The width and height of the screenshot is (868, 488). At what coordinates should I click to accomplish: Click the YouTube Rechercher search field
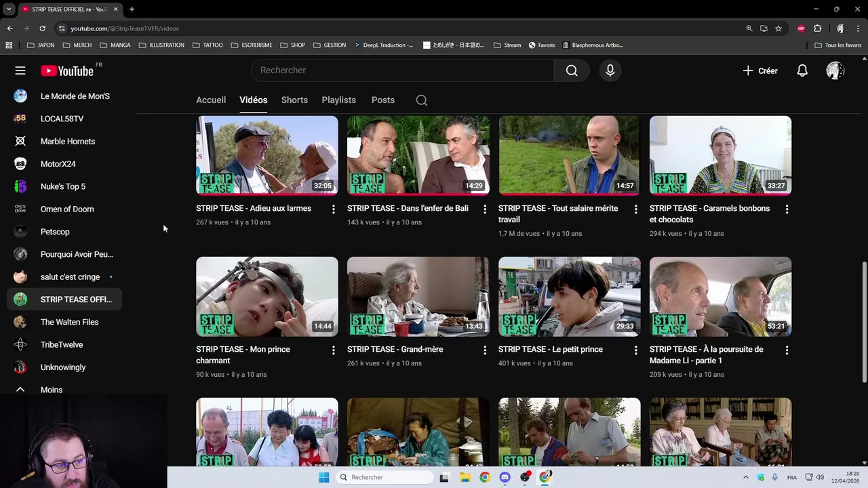pos(403,70)
